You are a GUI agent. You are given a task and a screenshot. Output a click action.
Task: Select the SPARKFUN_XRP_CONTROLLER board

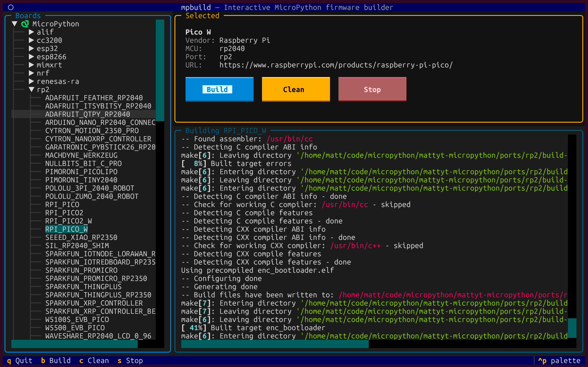pyautogui.click(x=94, y=303)
